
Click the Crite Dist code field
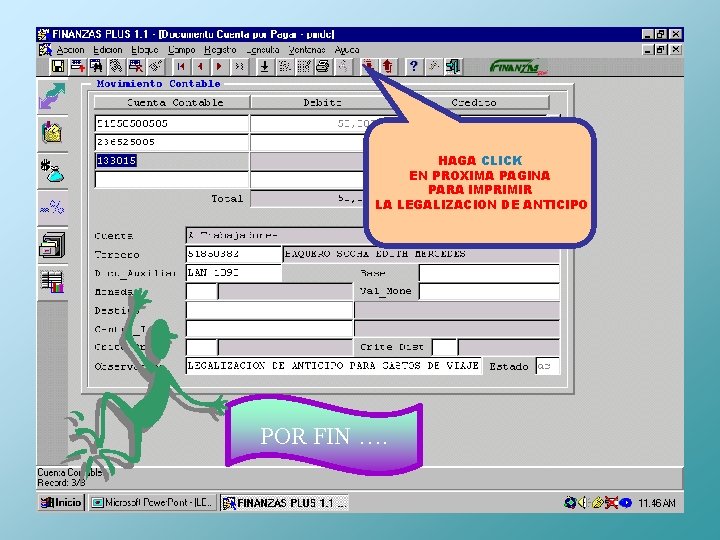click(444, 347)
